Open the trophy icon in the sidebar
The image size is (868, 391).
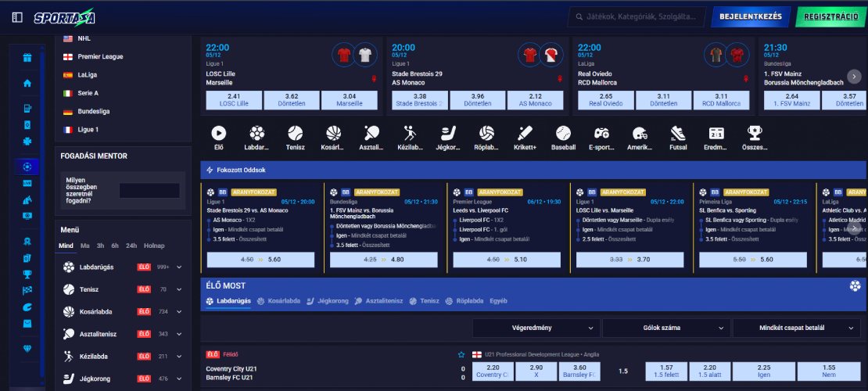27,274
